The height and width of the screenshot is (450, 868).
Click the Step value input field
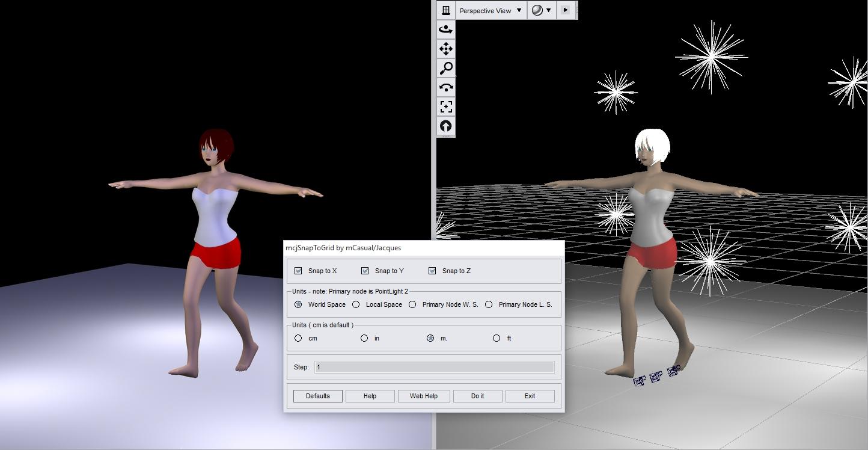(434, 367)
